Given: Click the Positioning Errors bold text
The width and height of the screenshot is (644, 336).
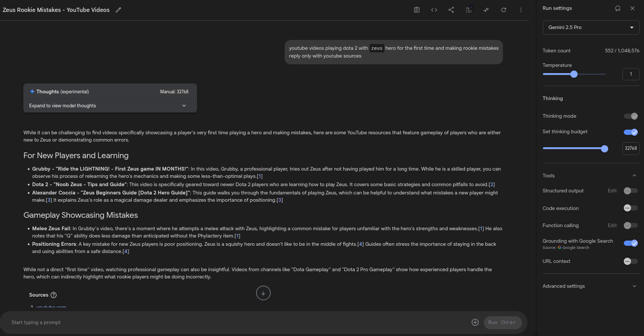Looking at the screenshot, I should 54,244.
